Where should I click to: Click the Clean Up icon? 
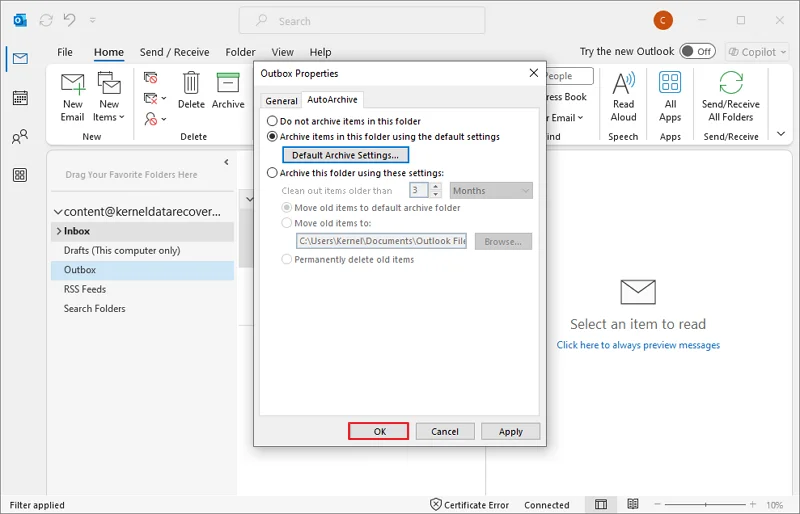click(x=151, y=98)
